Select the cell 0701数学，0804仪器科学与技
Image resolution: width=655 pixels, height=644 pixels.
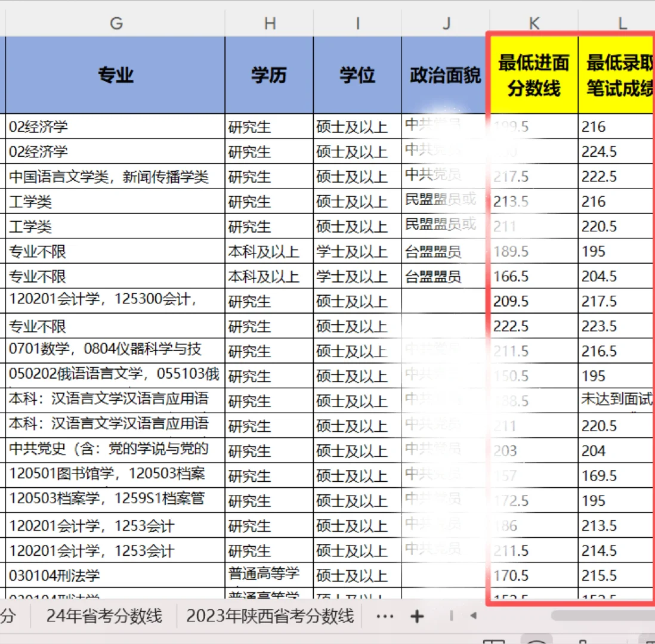click(x=115, y=351)
